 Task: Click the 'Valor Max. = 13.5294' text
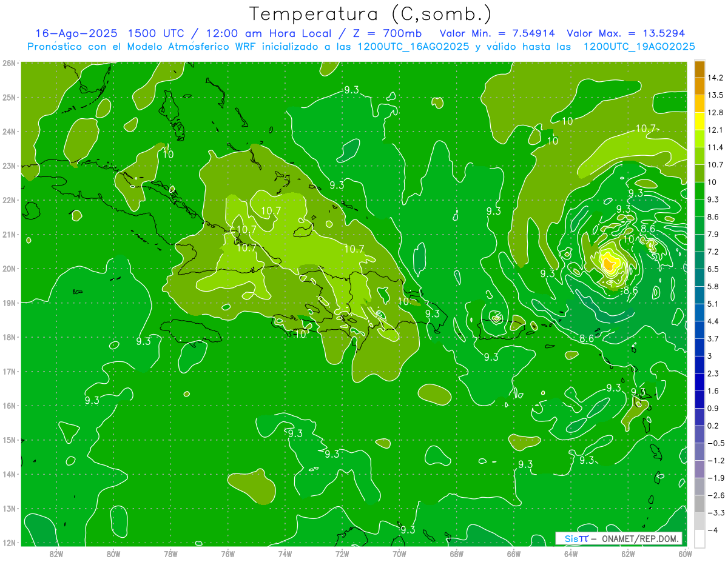[x=625, y=33]
